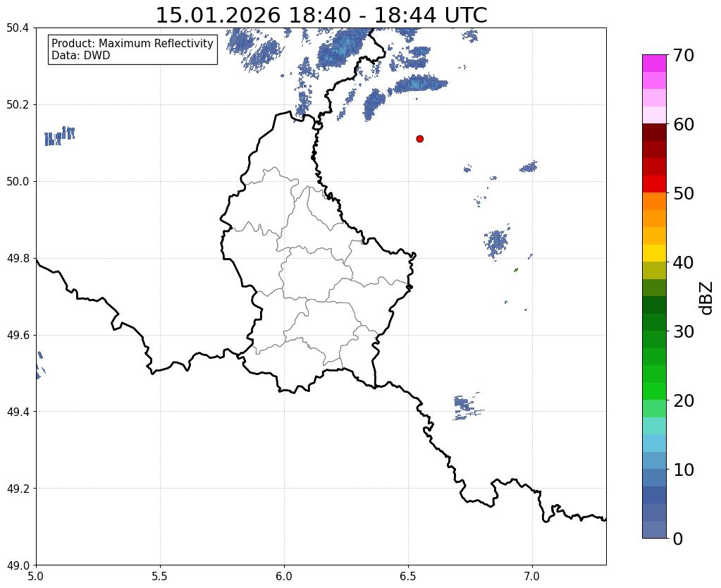Click the radar echo patch south of Luxembourg near 49.4
This screenshot has width=721, height=588.
click(468, 407)
